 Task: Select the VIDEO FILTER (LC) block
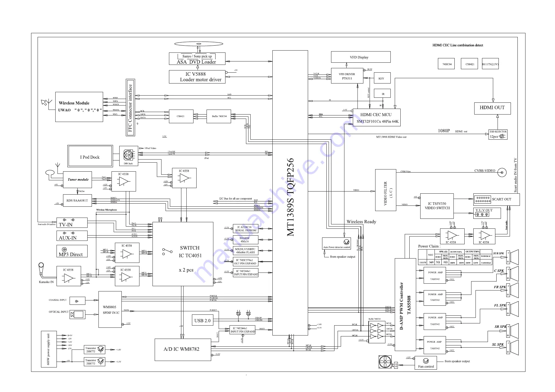pyautogui.click(x=385, y=190)
